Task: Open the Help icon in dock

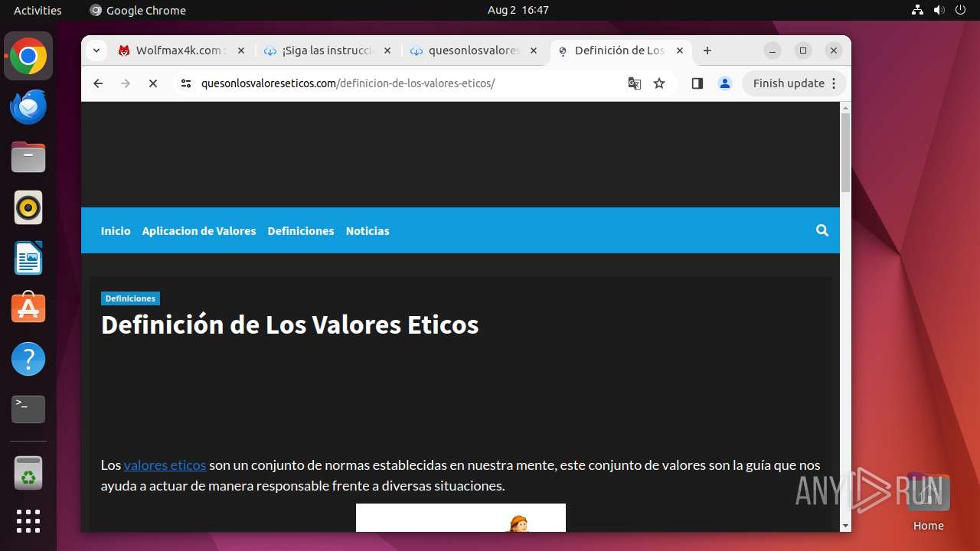Action: pyautogui.click(x=28, y=359)
